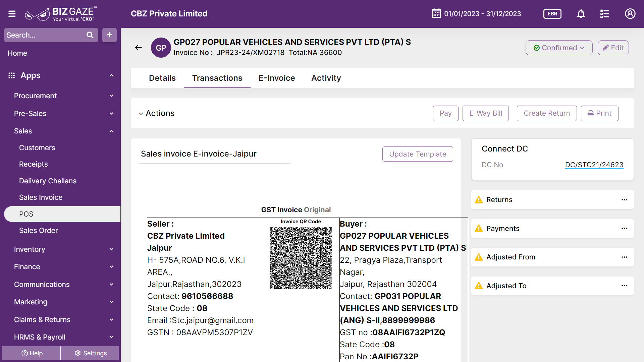Expand the Procurement menu

point(111,96)
